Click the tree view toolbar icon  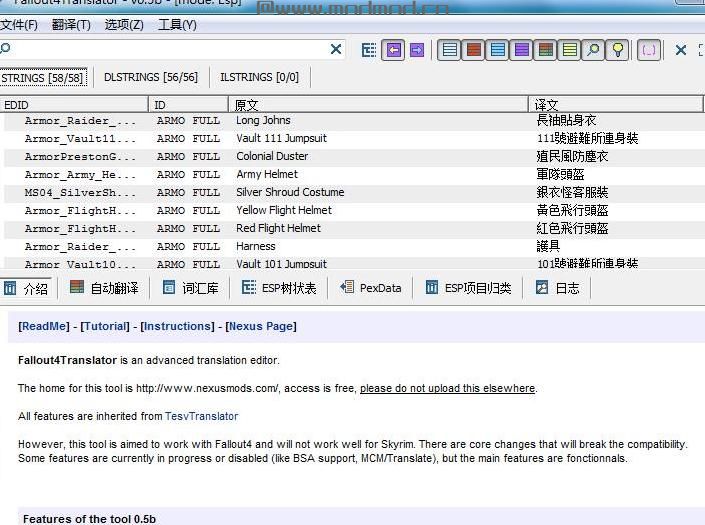(x=369, y=50)
